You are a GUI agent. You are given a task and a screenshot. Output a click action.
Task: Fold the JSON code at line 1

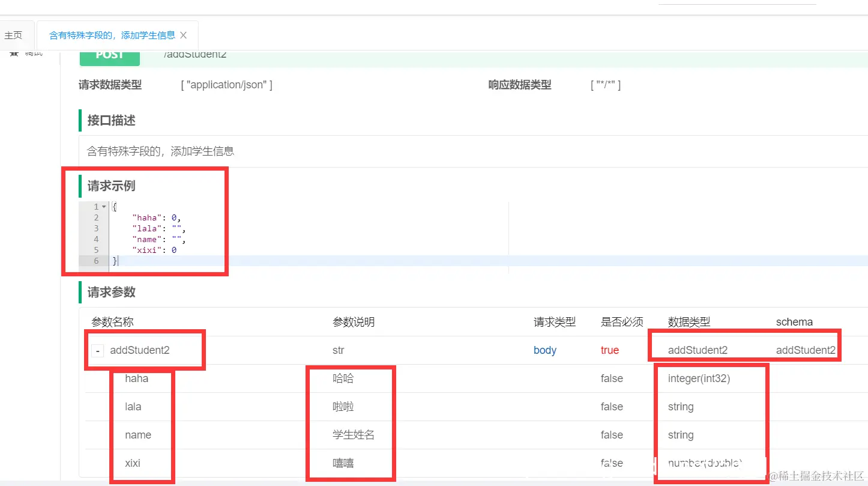[104, 207]
